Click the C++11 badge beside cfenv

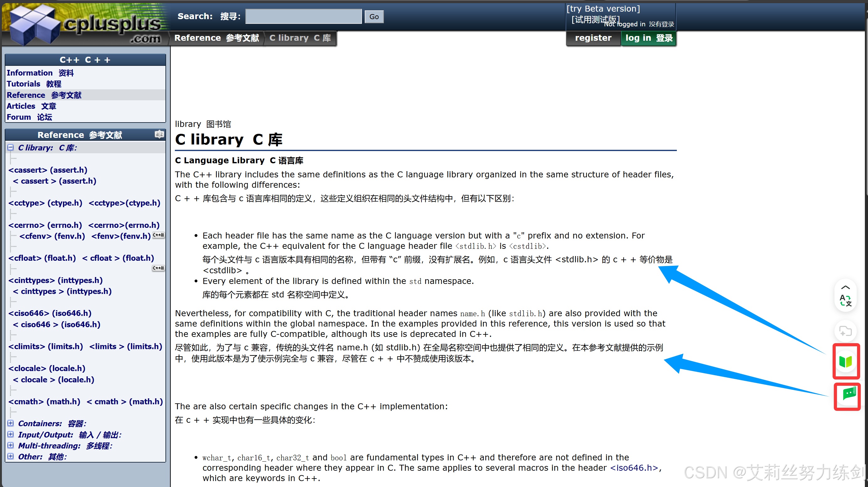click(158, 235)
